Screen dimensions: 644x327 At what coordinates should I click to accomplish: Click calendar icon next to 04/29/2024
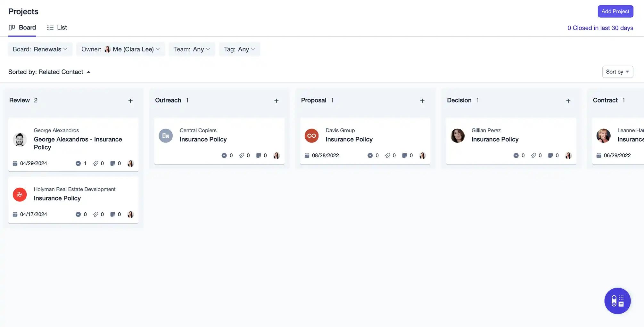(15, 163)
